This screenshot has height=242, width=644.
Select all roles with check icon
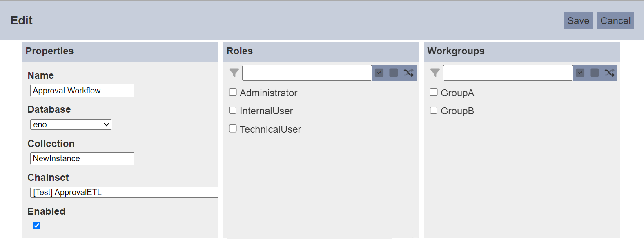[379, 73]
